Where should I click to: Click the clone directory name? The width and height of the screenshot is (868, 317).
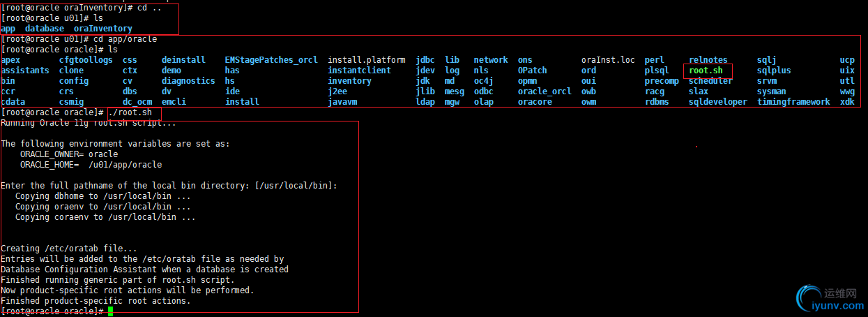(71, 71)
